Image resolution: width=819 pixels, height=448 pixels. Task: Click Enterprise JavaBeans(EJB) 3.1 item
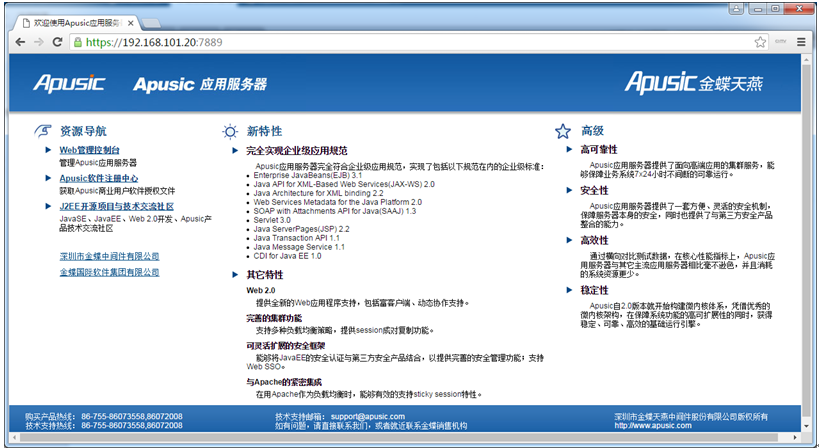click(x=308, y=175)
